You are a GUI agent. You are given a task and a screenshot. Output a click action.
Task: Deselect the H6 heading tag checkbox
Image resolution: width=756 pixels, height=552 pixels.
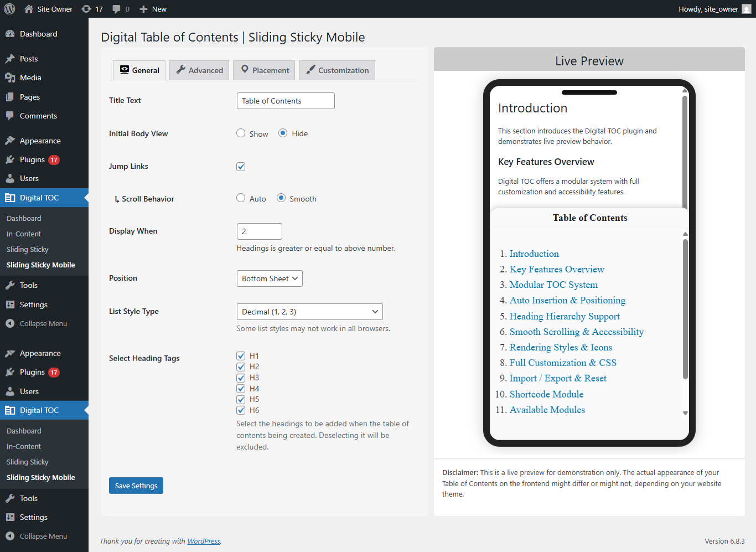(241, 410)
